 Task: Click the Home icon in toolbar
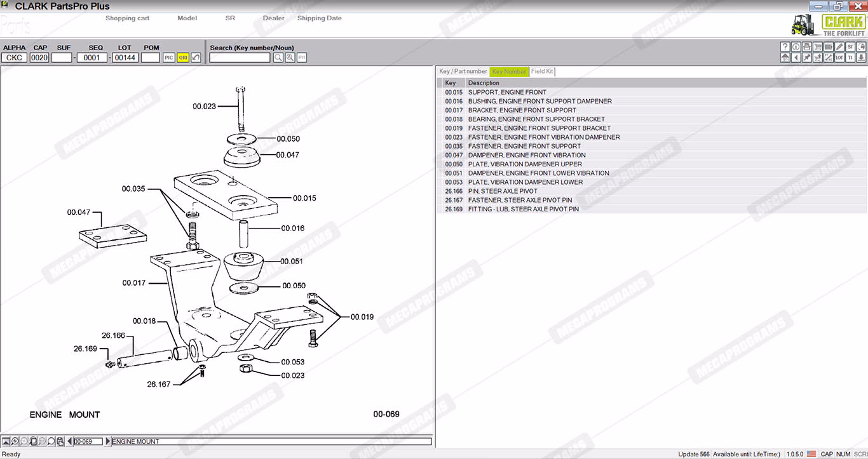(x=785, y=58)
